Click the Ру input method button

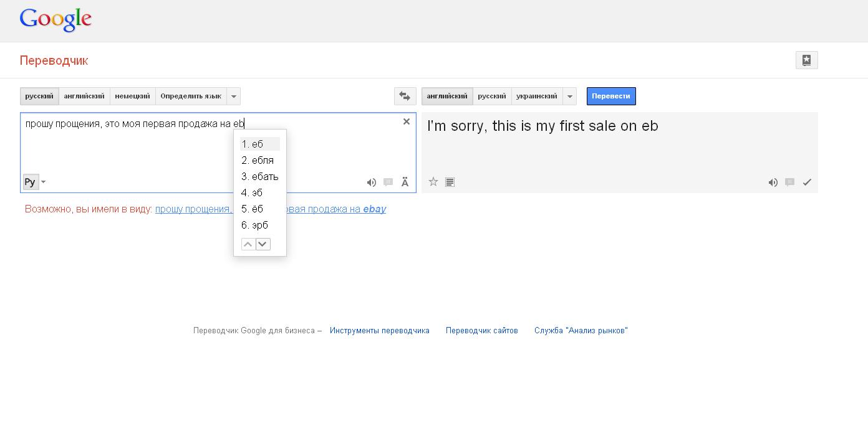(x=30, y=182)
